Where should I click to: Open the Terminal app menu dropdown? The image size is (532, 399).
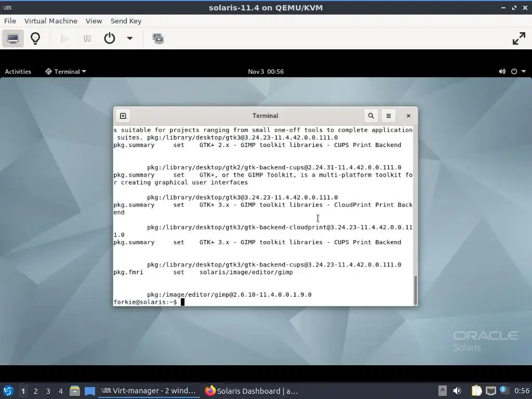[66, 72]
